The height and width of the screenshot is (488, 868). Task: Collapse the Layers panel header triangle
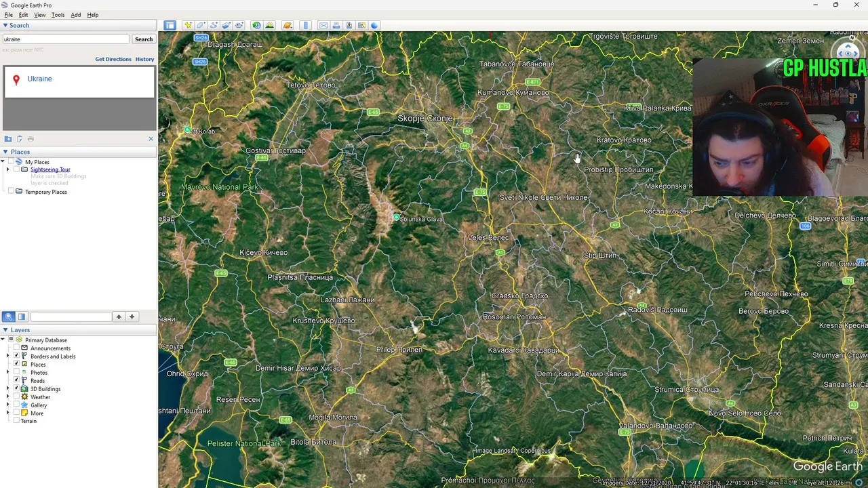(5, 330)
